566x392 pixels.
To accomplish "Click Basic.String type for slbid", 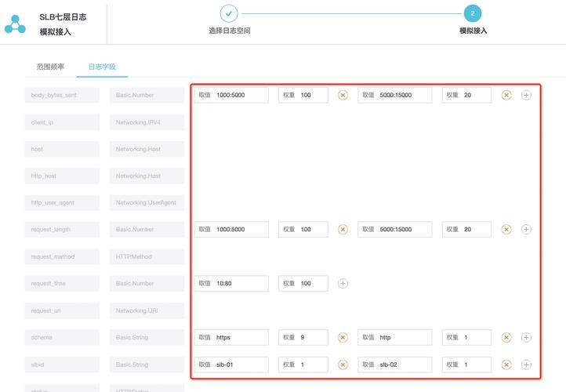I will [x=147, y=365].
